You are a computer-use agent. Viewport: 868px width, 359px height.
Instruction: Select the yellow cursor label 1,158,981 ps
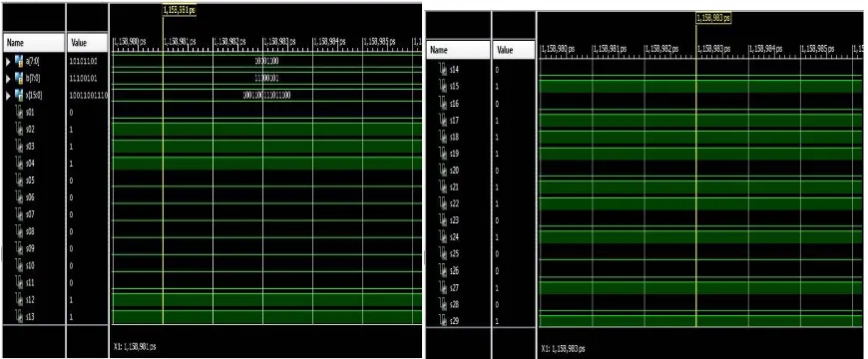pyautogui.click(x=180, y=10)
